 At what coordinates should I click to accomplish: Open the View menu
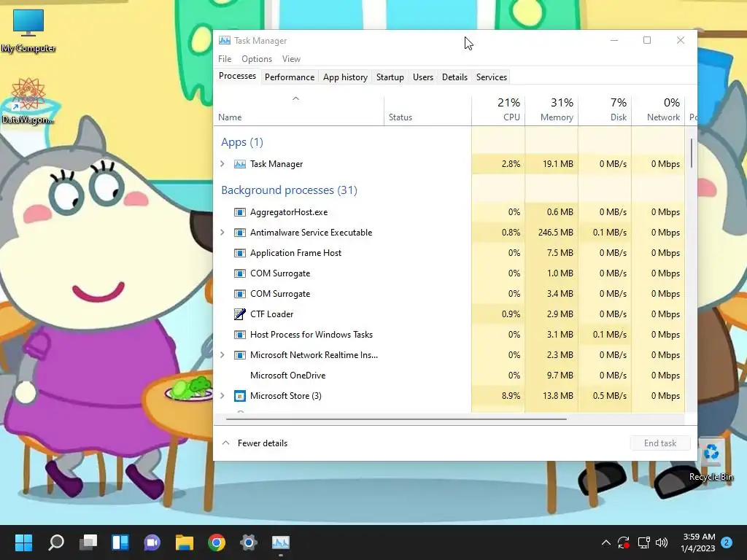tap(291, 58)
